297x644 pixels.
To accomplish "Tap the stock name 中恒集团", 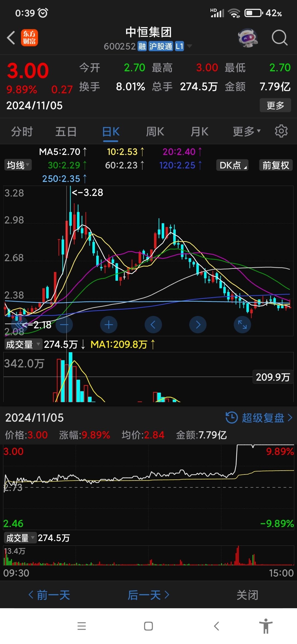I will [x=148, y=32].
